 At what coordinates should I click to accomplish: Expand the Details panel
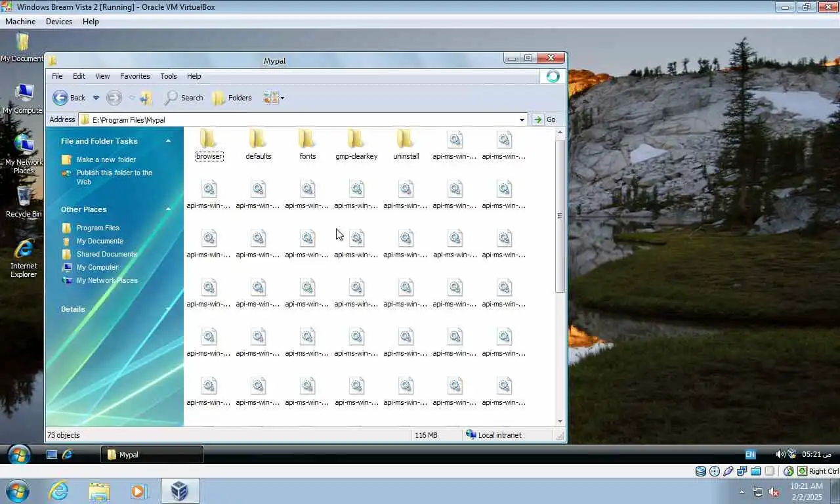tap(168, 309)
